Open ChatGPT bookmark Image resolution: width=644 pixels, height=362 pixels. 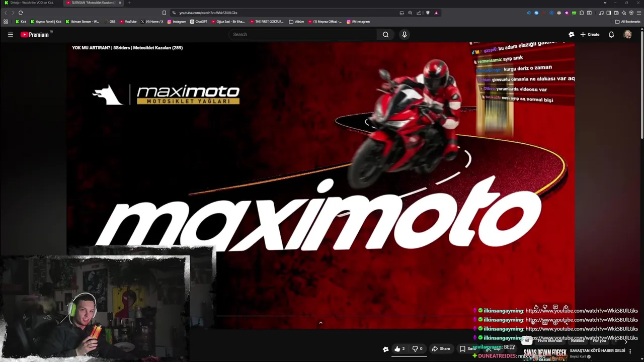click(x=199, y=22)
